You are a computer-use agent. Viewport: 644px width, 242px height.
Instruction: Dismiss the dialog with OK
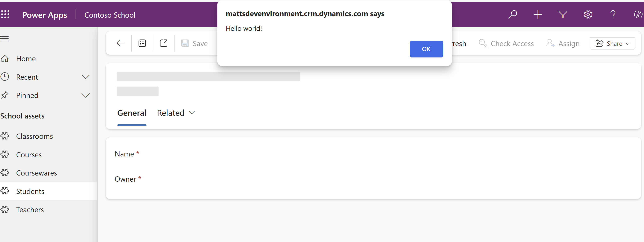pyautogui.click(x=426, y=49)
